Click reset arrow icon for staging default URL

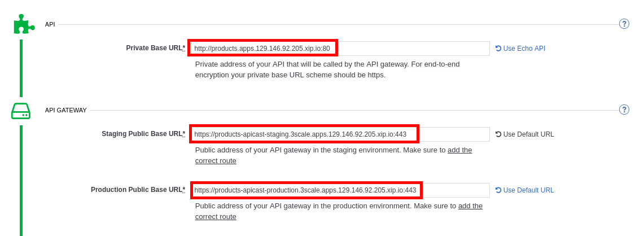click(498, 134)
